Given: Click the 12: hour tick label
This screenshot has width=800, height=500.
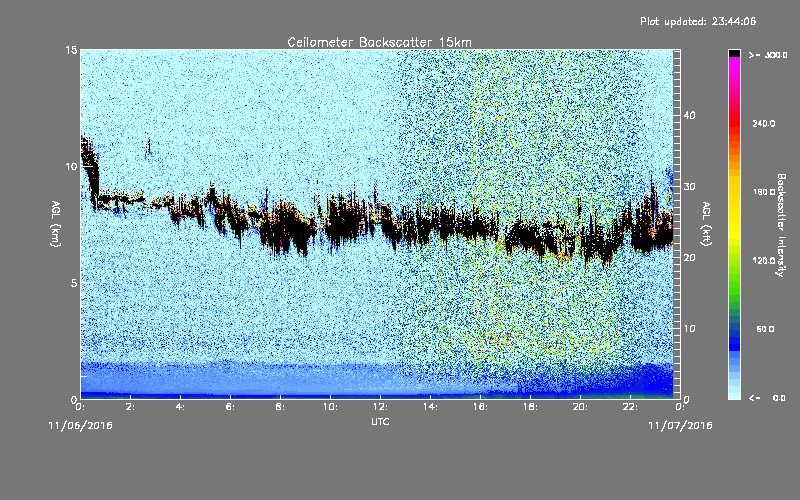Looking at the screenshot, I should pyautogui.click(x=381, y=407).
